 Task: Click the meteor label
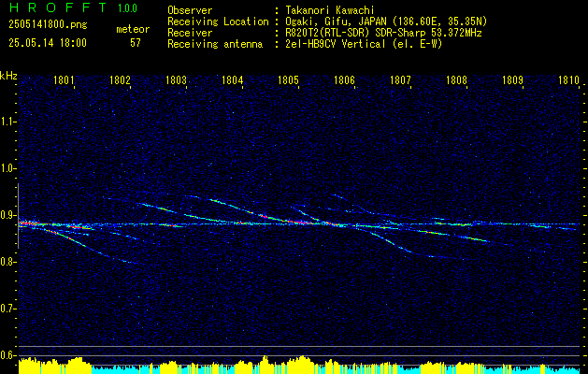(x=133, y=29)
